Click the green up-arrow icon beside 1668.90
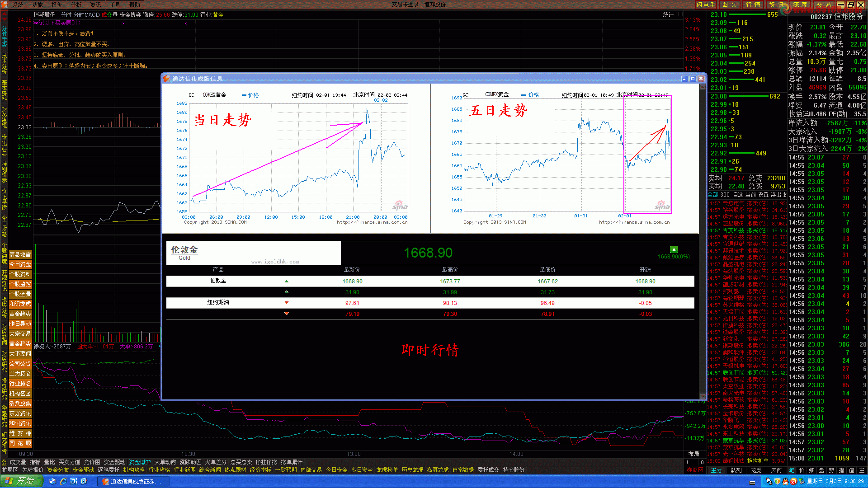 click(674, 249)
